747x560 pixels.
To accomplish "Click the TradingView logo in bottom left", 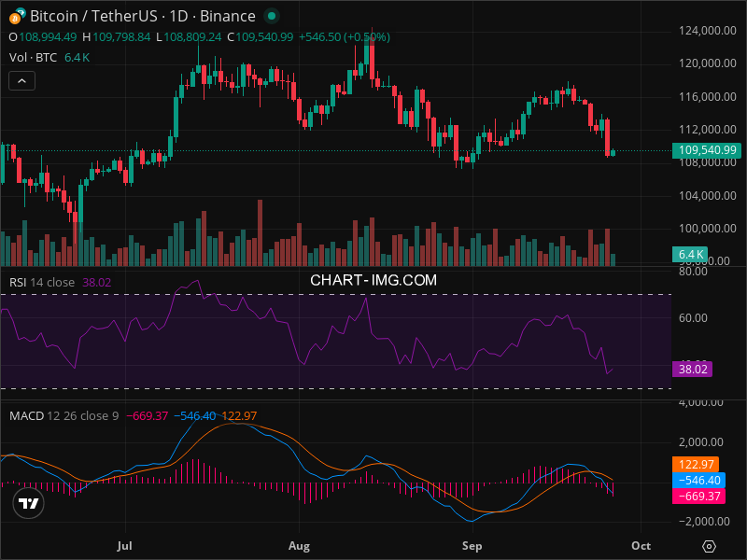I will 29,503.
